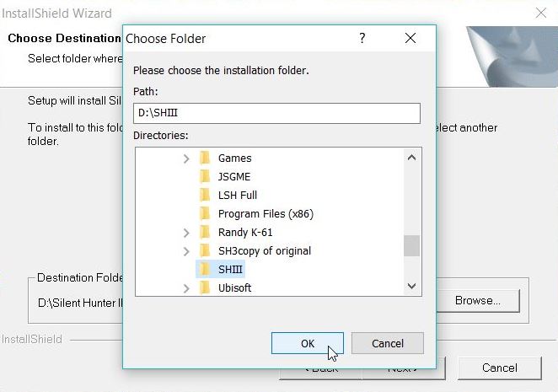Click into the Path text field
The height and width of the screenshot is (392, 558).
pyautogui.click(x=276, y=113)
